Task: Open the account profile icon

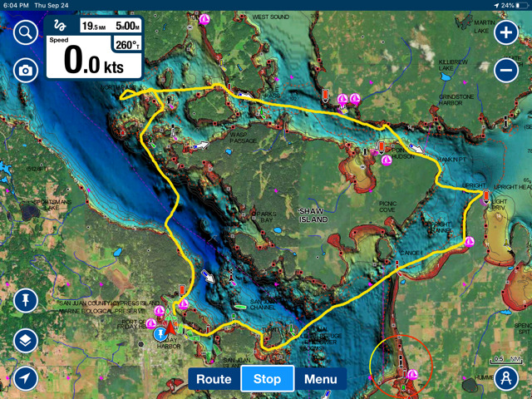Action: [506, 378]
